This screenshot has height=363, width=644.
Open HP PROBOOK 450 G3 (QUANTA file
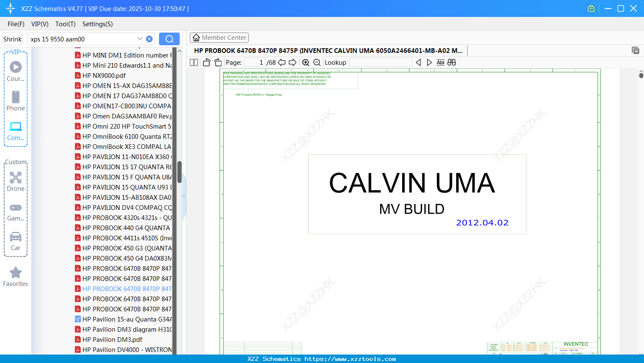[x=123, y=248]
